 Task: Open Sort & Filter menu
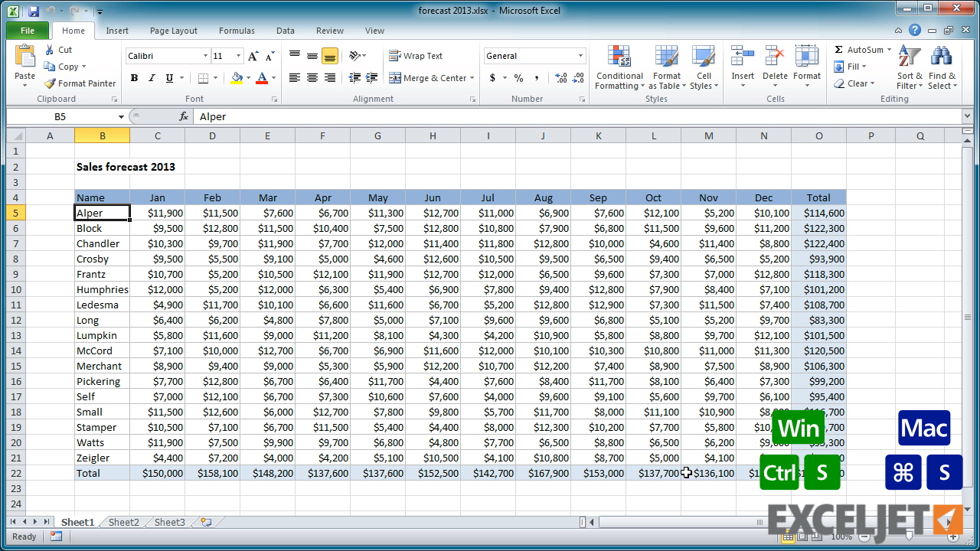[x=910, y=67]
